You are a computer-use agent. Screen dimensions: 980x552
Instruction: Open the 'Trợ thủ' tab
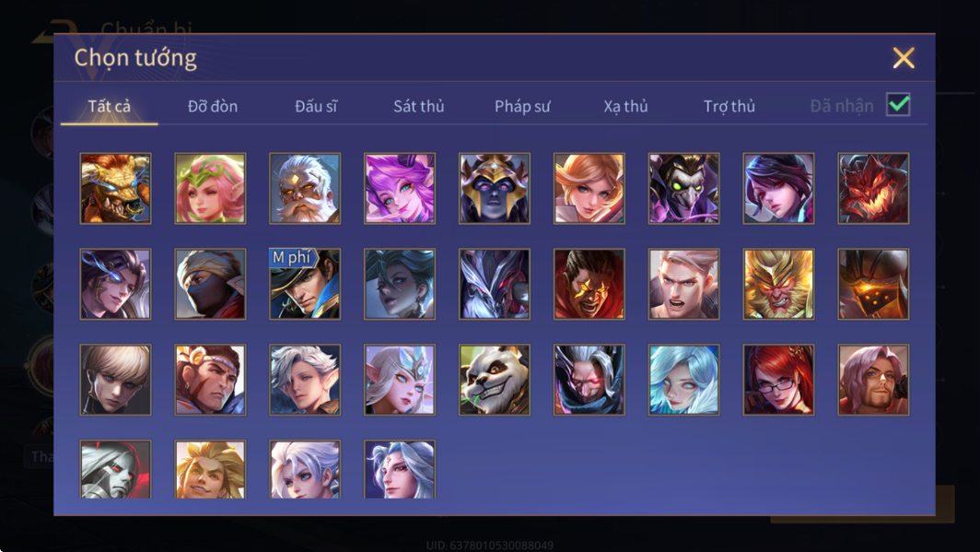point(729,106)
